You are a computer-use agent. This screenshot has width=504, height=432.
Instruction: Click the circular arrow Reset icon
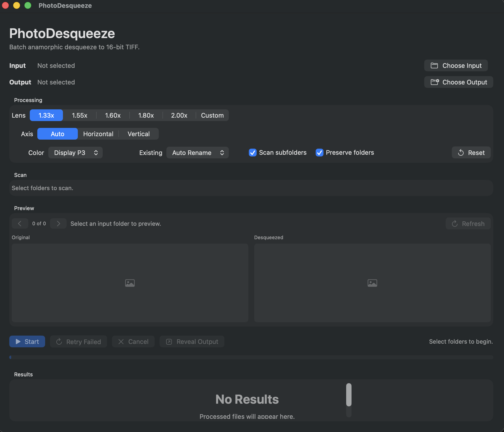point(461,153)
